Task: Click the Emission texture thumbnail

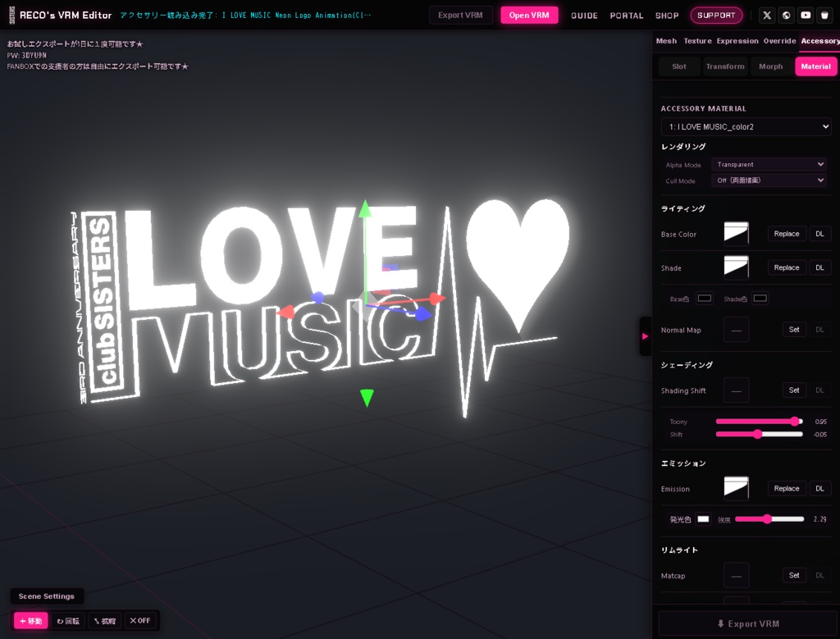Action: (x=736, y=489)
